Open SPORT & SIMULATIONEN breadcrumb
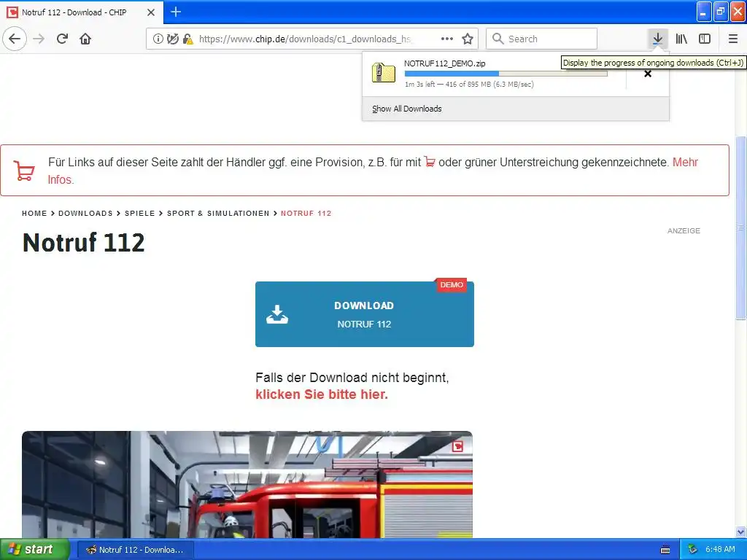The height and width of the screenshot is (560, 747). pos(218,214)
